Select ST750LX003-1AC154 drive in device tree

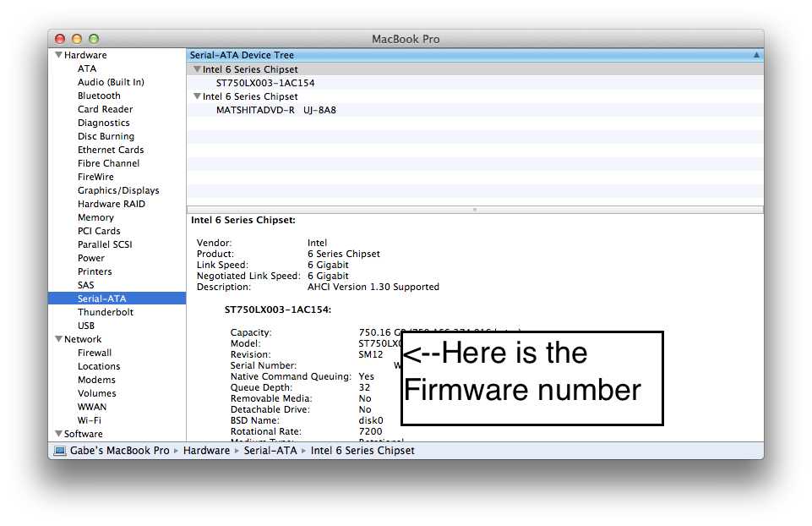click(x=265, y=83)
